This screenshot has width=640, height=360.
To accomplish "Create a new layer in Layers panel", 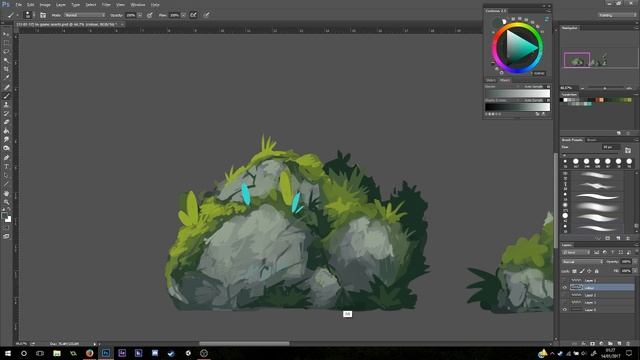I will point(619,344).
